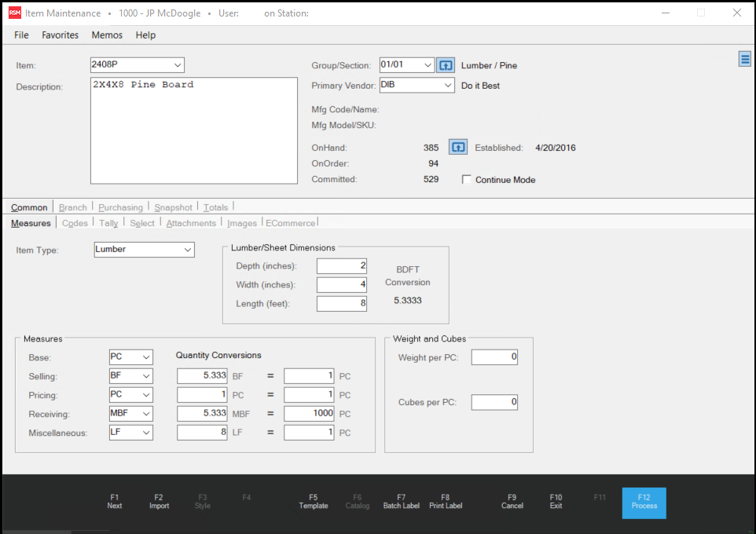Open the Memos menu
This screenshot has width=756, height=534.
tap(107, 35)
